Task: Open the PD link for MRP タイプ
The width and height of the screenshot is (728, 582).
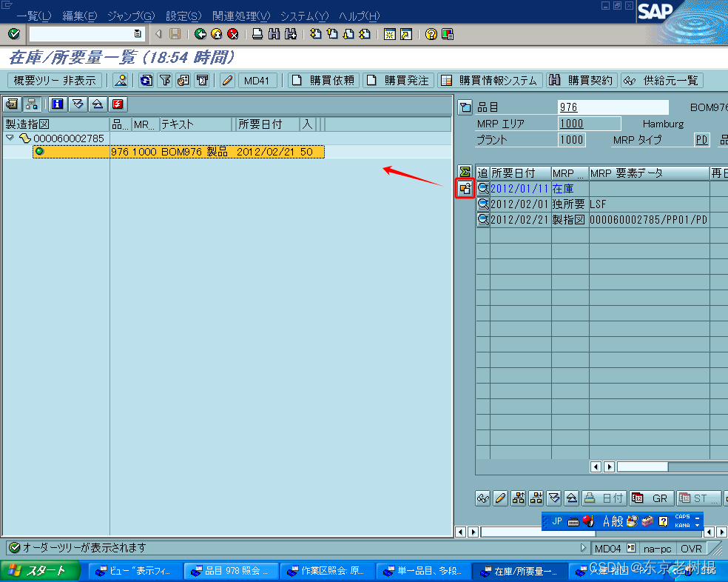Action: 701,139
